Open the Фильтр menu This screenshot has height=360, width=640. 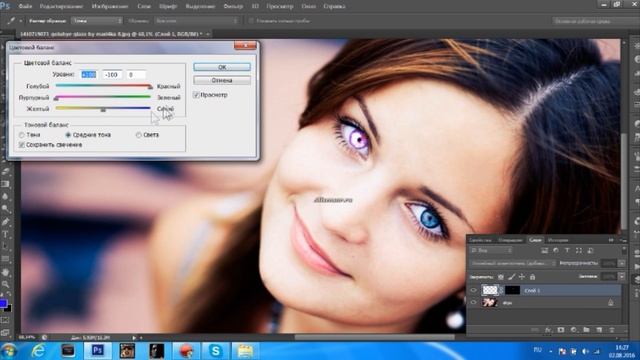233,6
